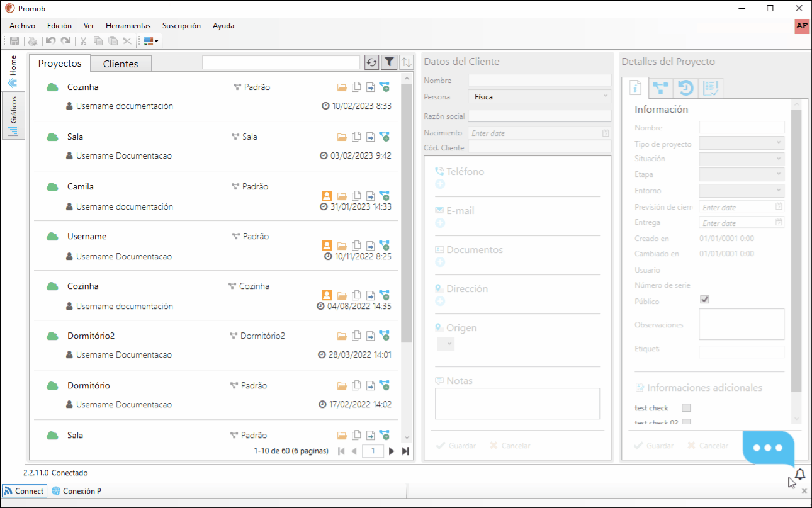
Task: Click the sort order arrows button
Action: 407,62
